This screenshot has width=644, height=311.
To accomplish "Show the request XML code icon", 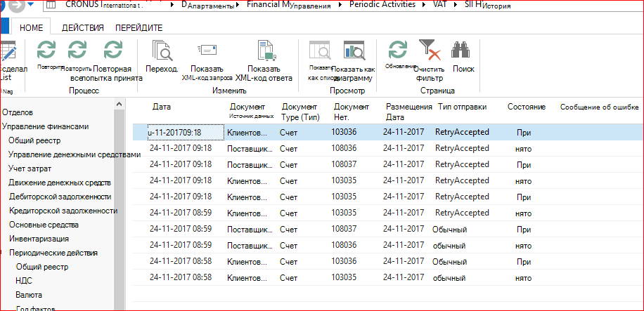I will (x=207, y=50).
